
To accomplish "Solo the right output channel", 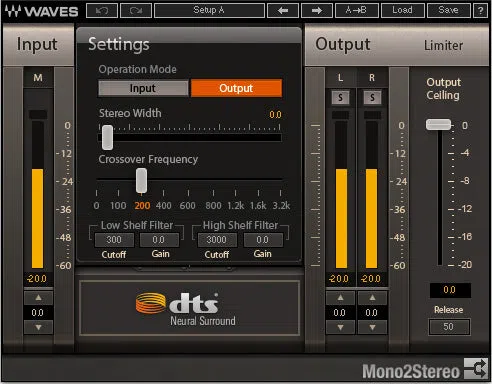I will pos(372,98).
